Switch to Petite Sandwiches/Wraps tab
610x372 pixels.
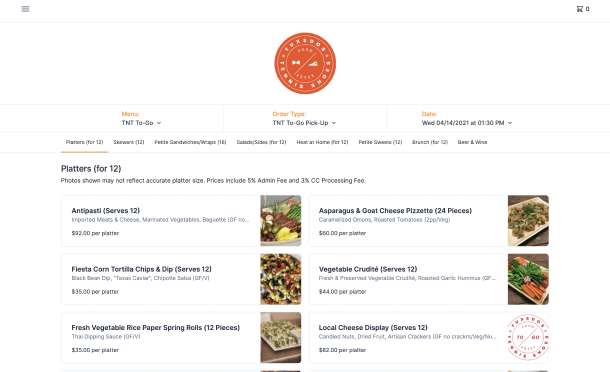(x=190, y=142)
